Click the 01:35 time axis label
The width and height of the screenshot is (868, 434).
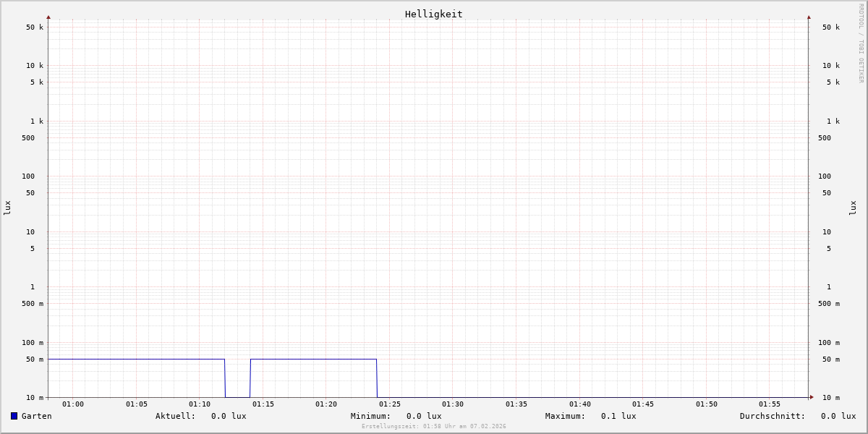pyautogui.click(x=516, y=404)
